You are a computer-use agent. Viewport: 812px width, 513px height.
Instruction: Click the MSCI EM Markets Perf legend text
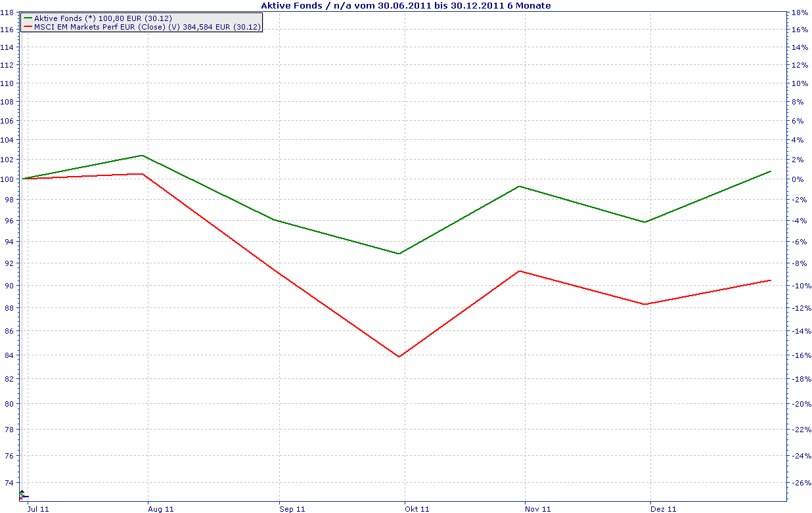[147, 27]
